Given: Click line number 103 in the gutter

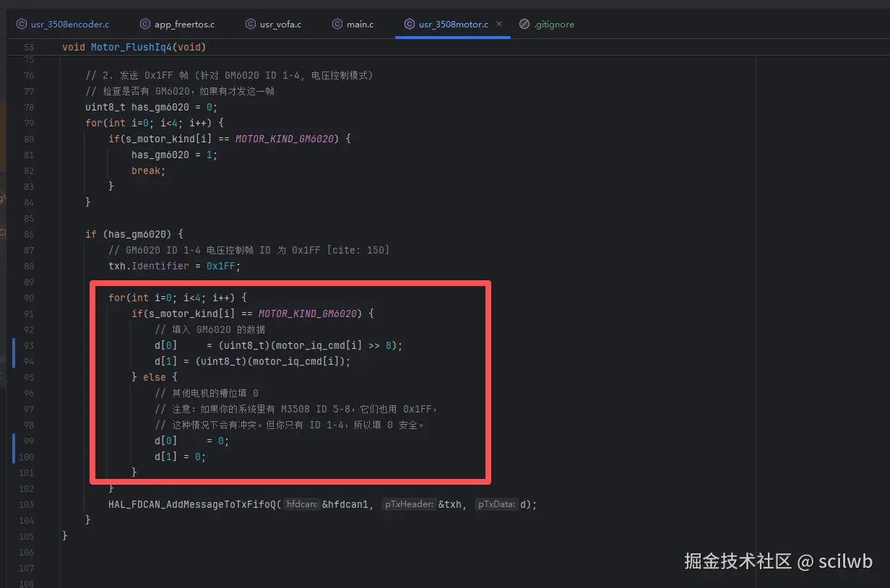Looking at the screenshot, I should 27,504.
